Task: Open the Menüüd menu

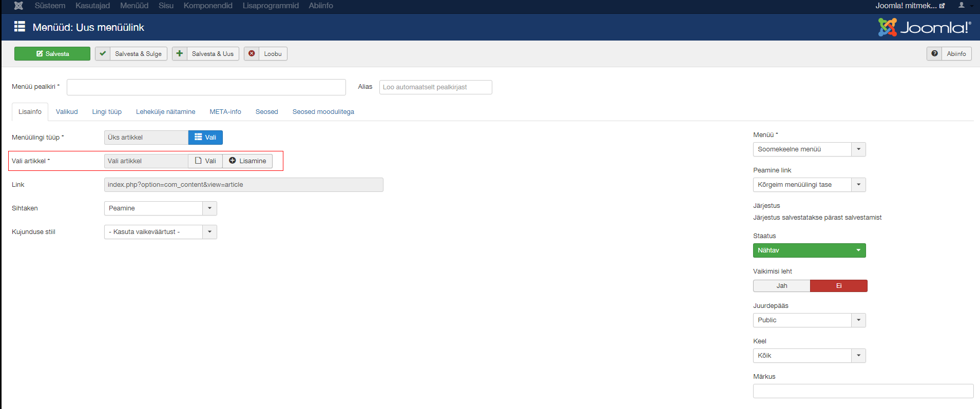Action: coord(134,6)
